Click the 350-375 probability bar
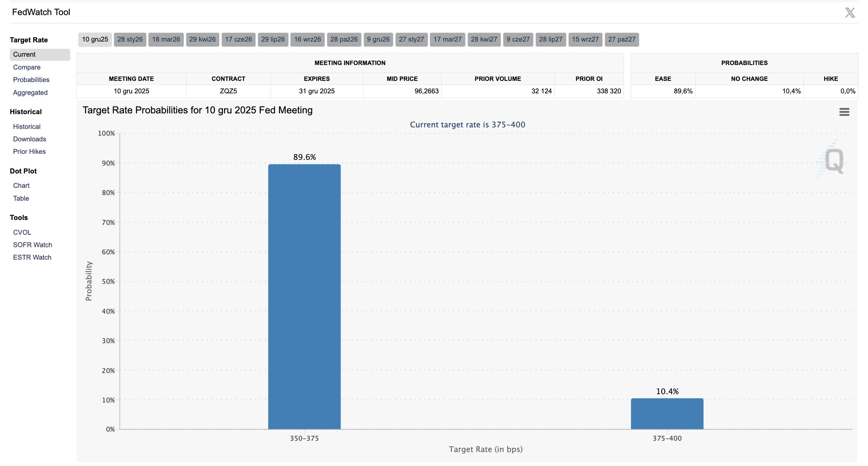This screenshot has height=466, width=868. pos(305,297)
